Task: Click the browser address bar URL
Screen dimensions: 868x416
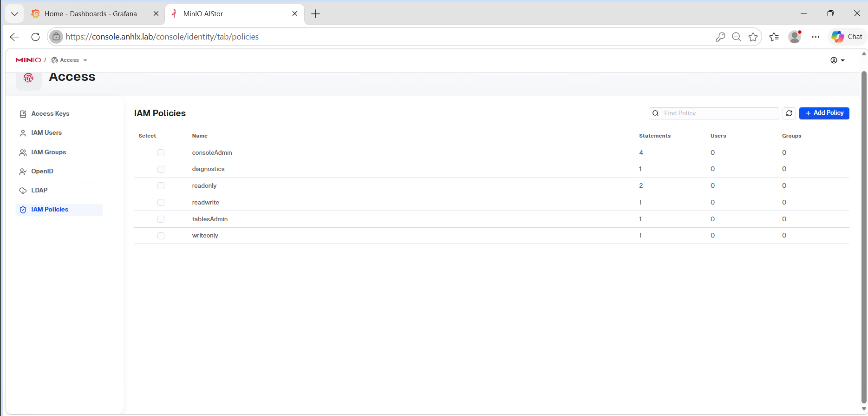Action: pos(162,37)
